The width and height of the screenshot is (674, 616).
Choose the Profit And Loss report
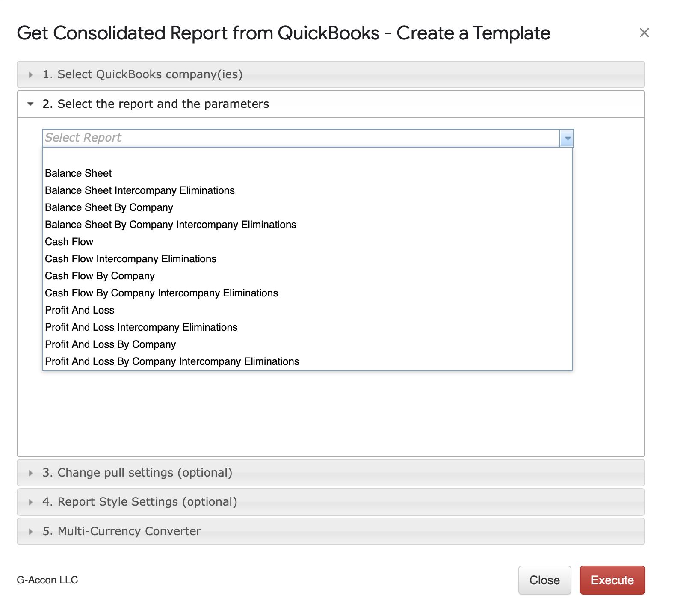(307, 310)
